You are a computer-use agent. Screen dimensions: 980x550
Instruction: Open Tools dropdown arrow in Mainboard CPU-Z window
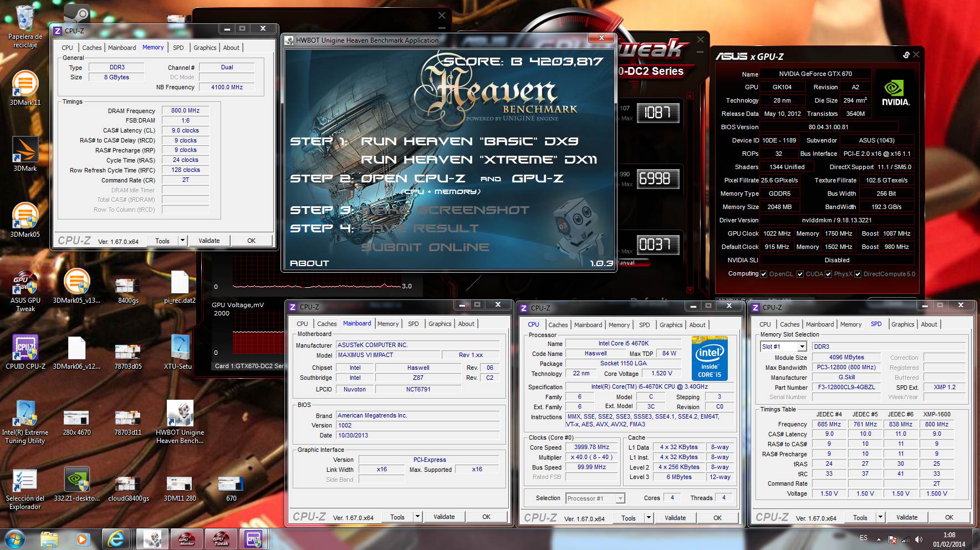point(417,517)
